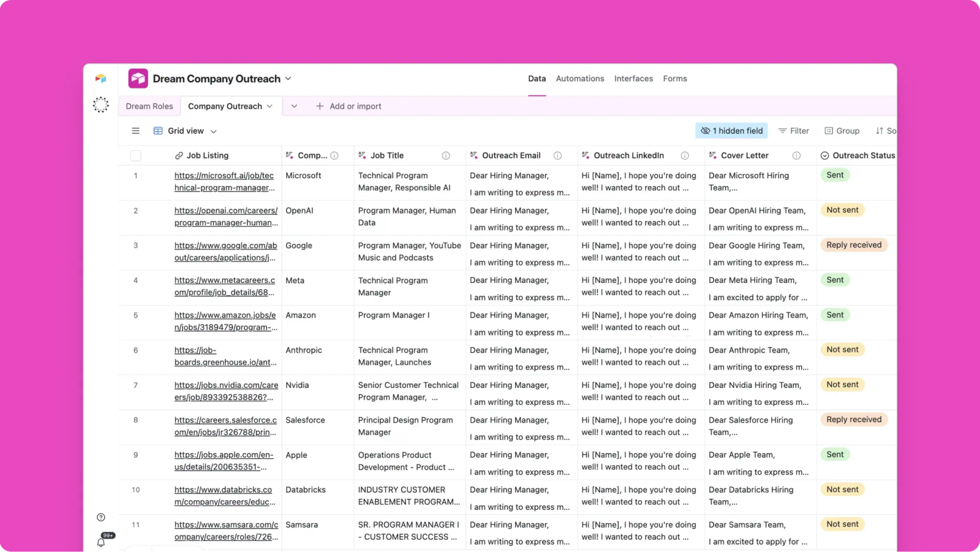Switch to the Forms tab
980x552 pixels.
click(x=675, y=78)
